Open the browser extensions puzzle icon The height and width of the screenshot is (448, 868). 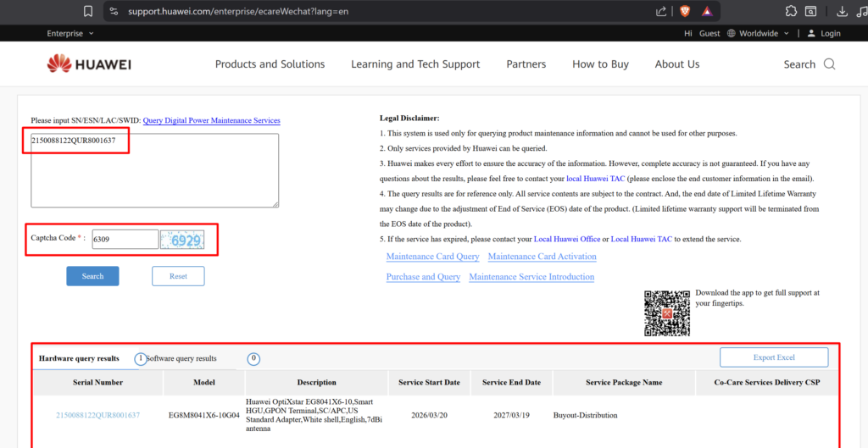pyautogui.click(x=791, y=11)
